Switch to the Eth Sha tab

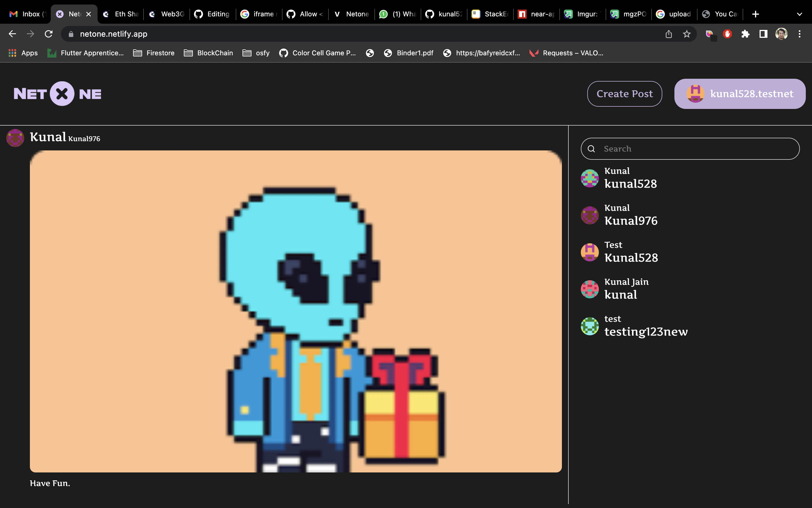click(x=121, y=14)
